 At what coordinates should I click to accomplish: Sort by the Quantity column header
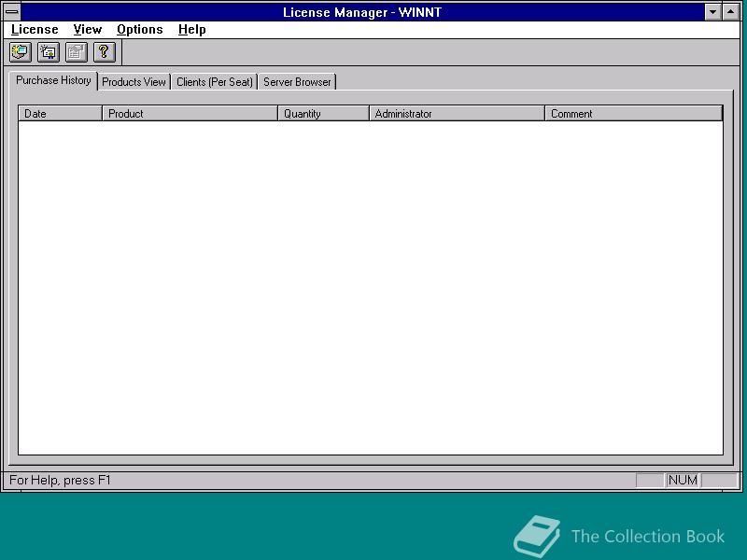(x=323, y=113)
